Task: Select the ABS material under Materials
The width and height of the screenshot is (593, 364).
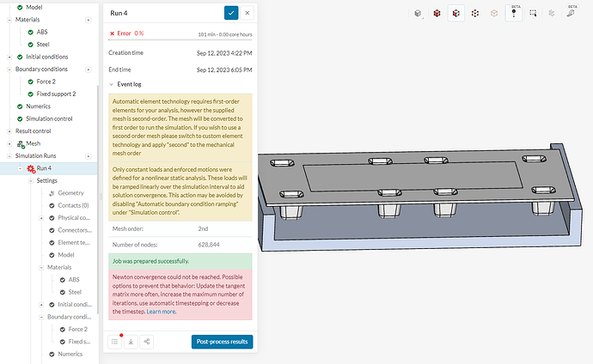Action: click(x=41, y=32)
